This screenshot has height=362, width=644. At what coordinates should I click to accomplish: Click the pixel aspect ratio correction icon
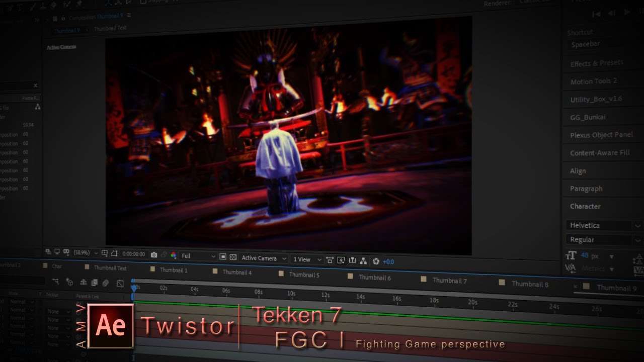tap(330, 260)
